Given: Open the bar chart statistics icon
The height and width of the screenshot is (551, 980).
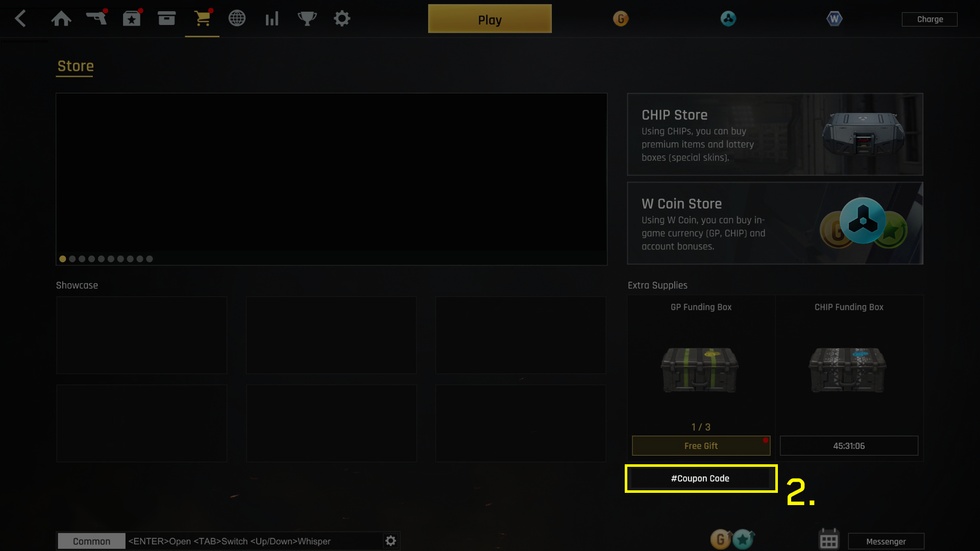Looking at the screenshot, I should click(272, 19).
